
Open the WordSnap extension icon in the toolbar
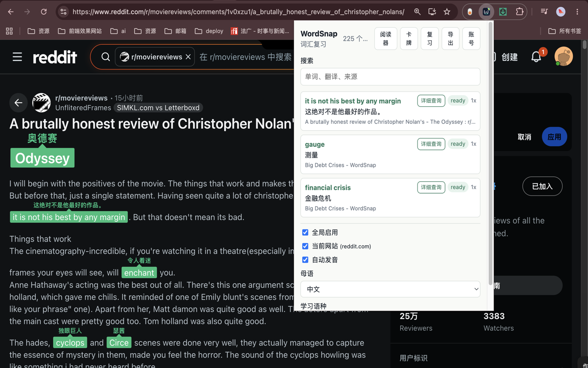[486, 11]
